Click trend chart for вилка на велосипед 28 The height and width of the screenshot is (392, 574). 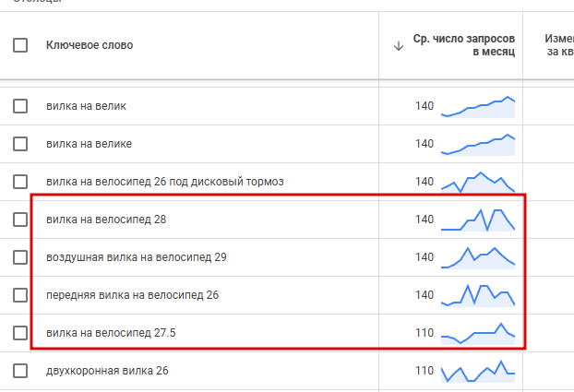click(x=478, y=220)
